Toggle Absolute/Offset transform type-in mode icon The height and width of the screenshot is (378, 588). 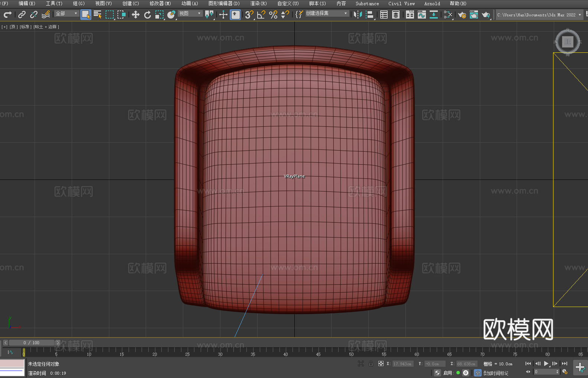381,364
